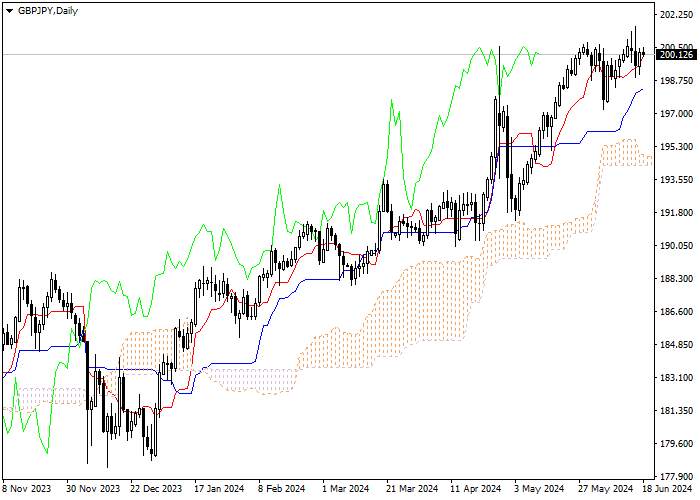Screen dimensions: 700x500
Task: Select the 177.900 price axis label
Action: [x=676, y=477]
